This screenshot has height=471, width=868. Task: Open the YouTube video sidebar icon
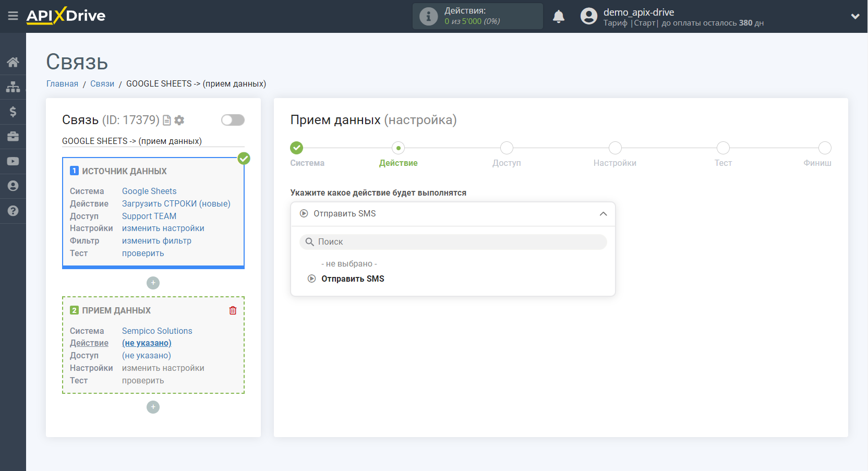[x=13, y=162]
